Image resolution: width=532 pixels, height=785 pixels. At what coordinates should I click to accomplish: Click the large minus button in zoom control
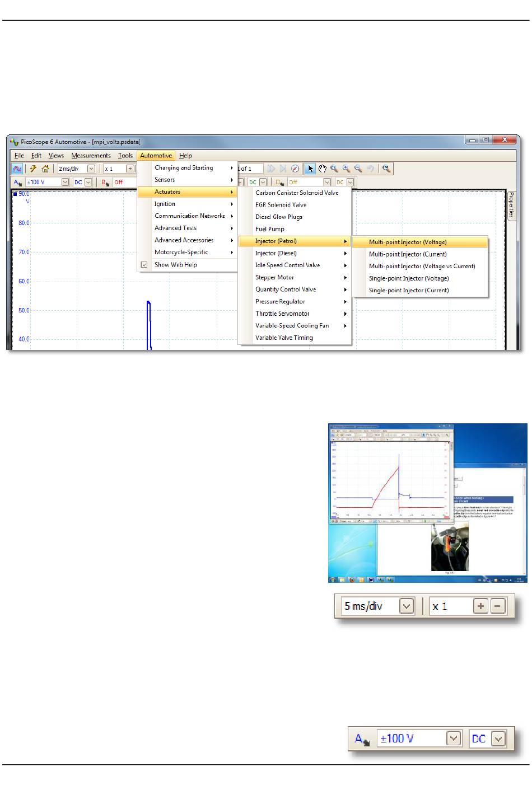tap(498, 606)
